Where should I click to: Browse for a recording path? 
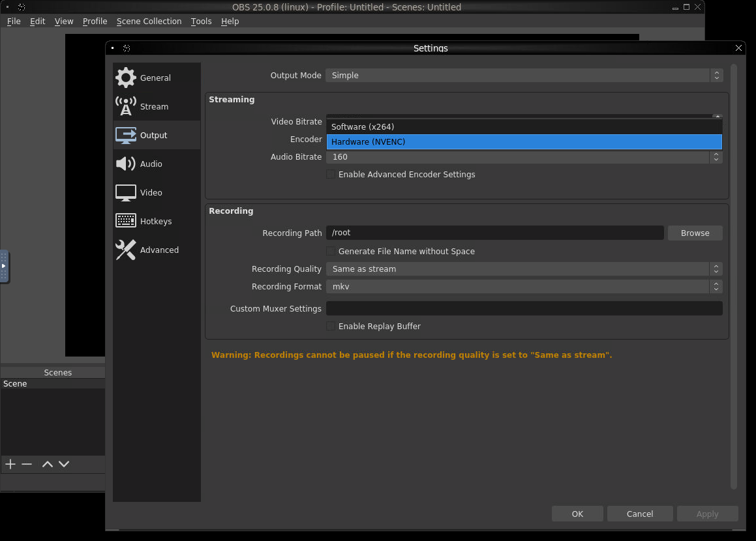tap(695, 233)
